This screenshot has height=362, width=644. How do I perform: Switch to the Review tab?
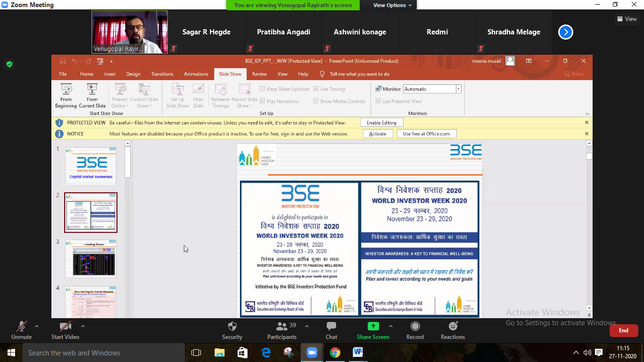(x=259, y=74)
